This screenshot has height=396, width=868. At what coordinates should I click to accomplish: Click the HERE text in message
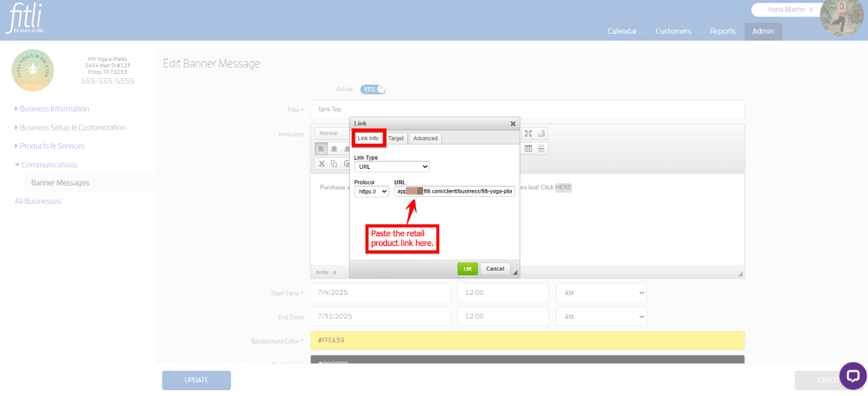click(x=563, y=187)
